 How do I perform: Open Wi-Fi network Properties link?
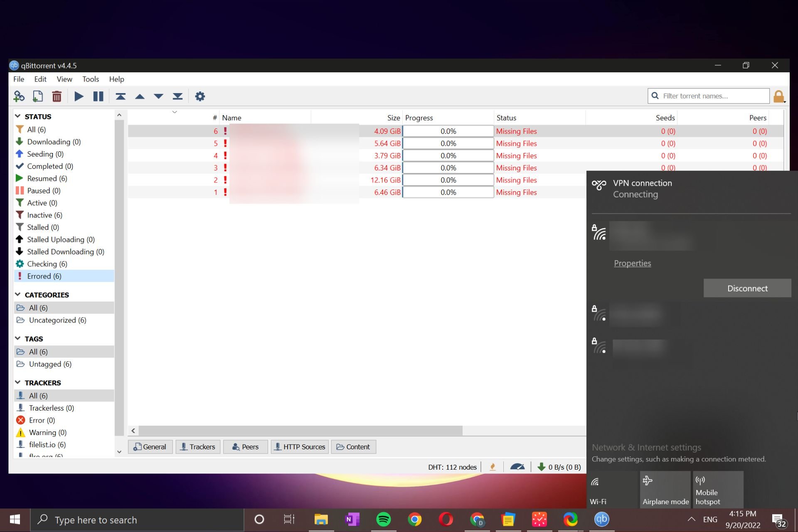click(632, 263)
